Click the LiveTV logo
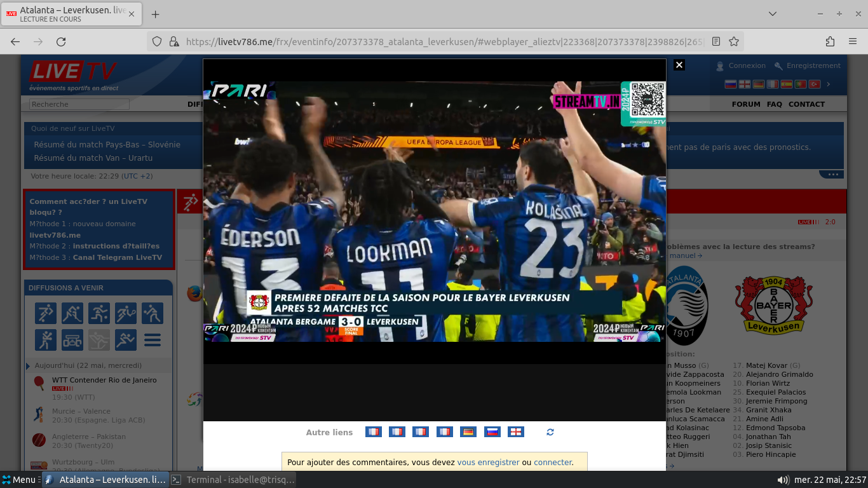This screenshot has width=868, height=488. pyautogui.click(x=73, y=75)
